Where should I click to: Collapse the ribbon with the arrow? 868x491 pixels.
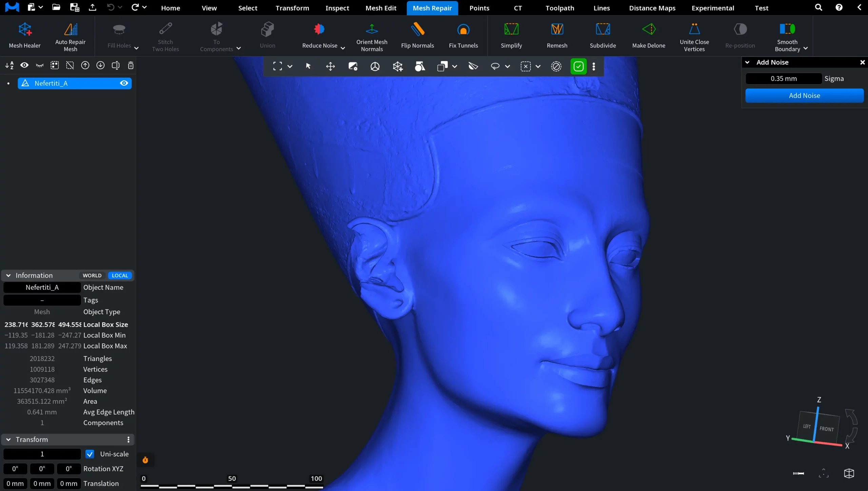point(859,7)
